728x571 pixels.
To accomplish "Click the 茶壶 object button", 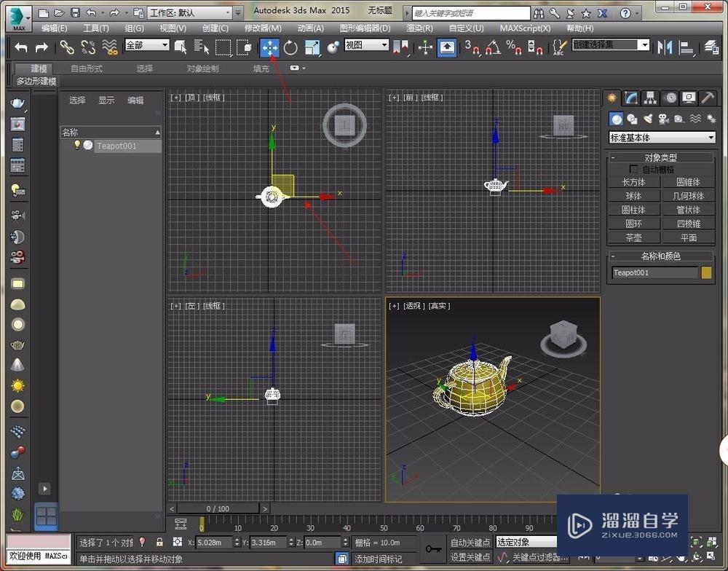I will pos(633,237).
